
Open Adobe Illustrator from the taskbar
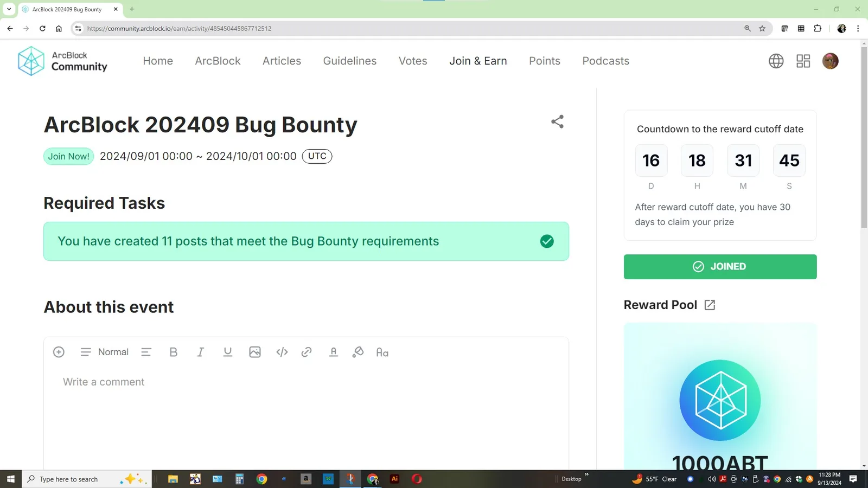point(394,479)
